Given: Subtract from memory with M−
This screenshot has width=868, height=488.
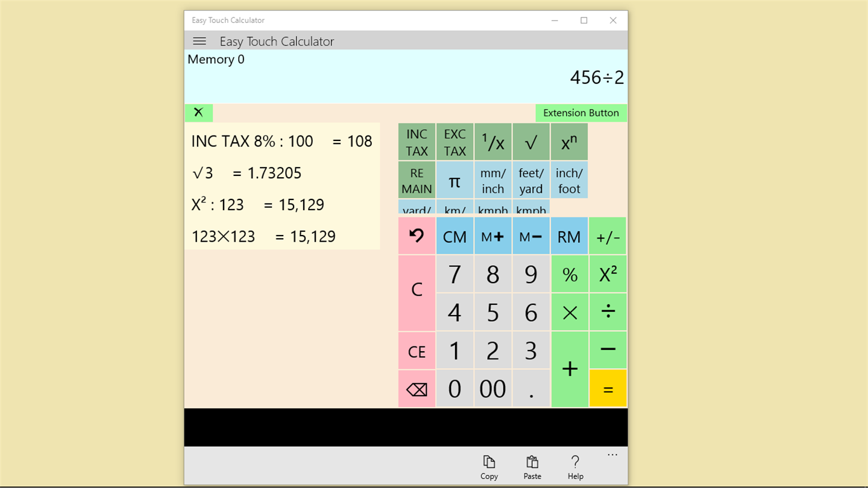Looking at the screenshot, I should tap(531, 236).
